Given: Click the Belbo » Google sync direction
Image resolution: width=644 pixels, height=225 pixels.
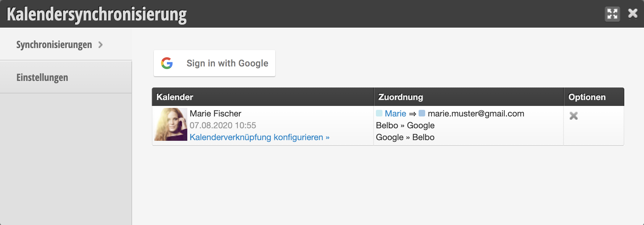Looking at the screenshot, I should click(405, 125).
